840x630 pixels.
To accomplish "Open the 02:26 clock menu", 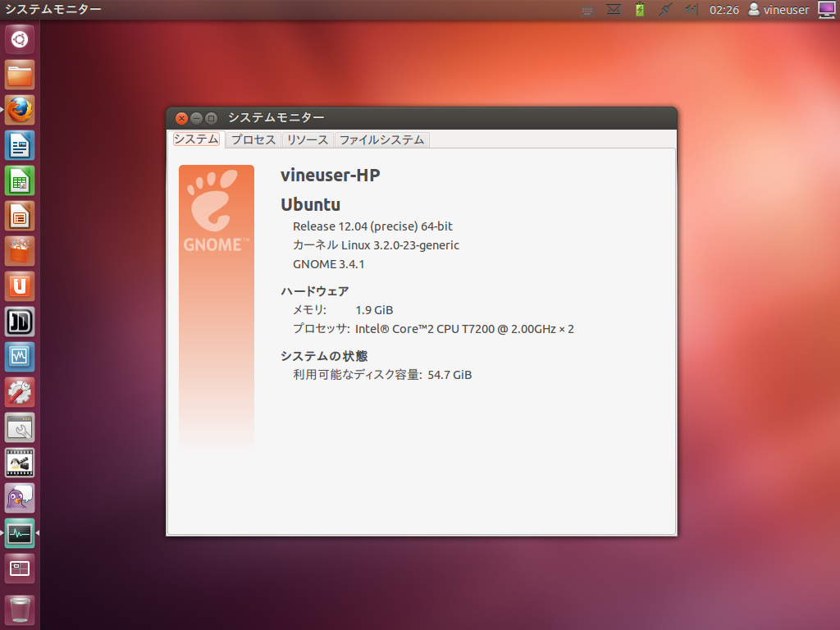I will pos(724,10).
